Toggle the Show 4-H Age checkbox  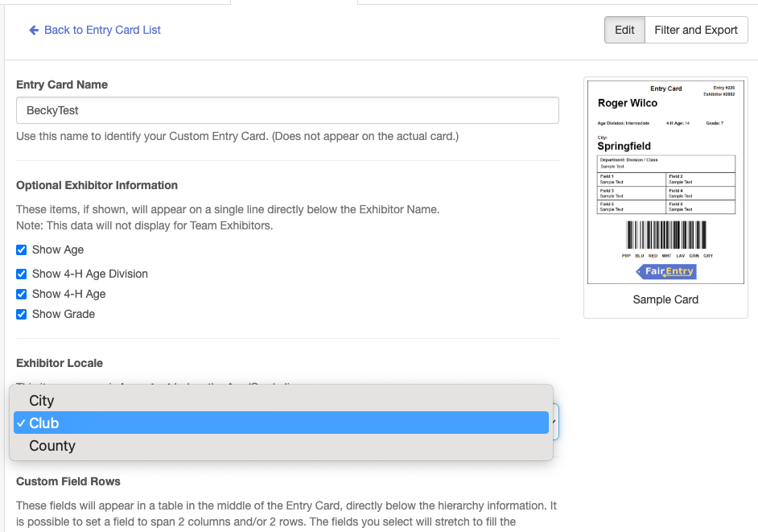point(21,294)
